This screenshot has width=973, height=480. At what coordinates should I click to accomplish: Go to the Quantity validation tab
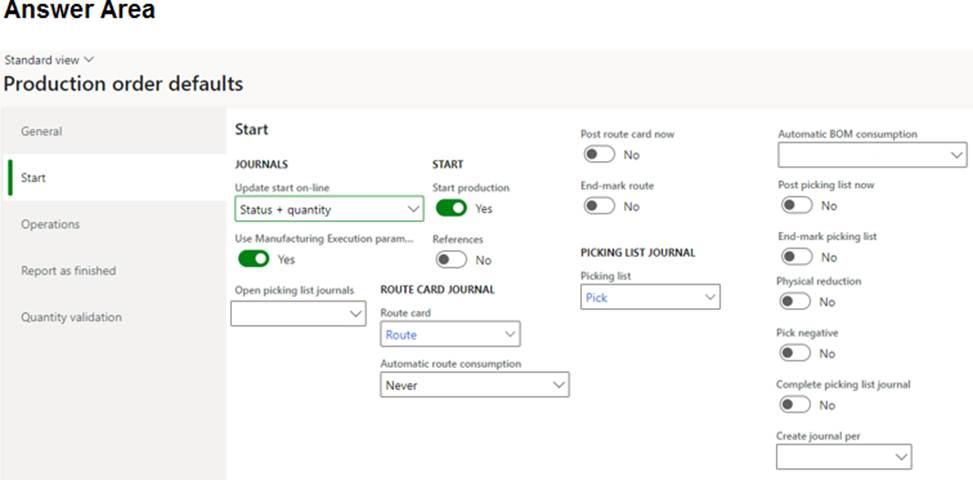[114, 317]
